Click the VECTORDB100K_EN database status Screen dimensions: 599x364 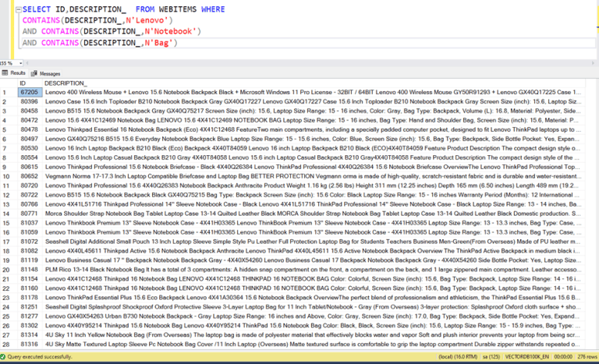[526, 357]
